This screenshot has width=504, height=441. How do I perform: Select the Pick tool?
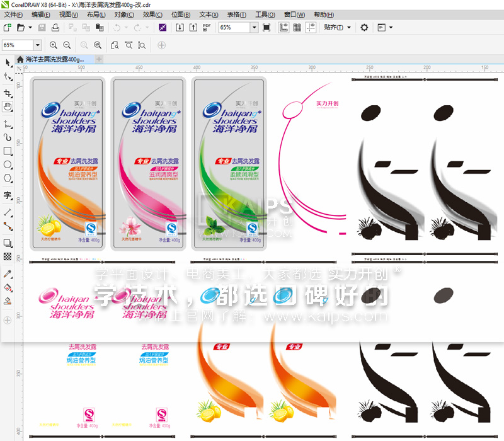coord(8,62)
